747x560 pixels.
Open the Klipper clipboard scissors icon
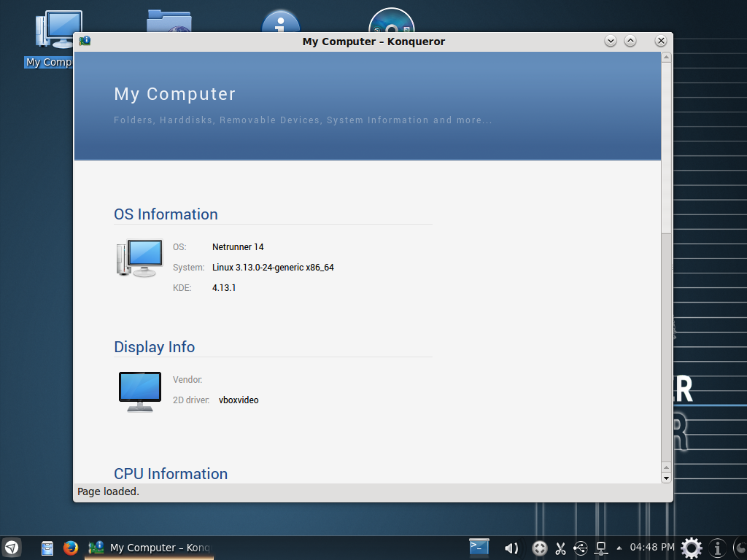(560, 548)
